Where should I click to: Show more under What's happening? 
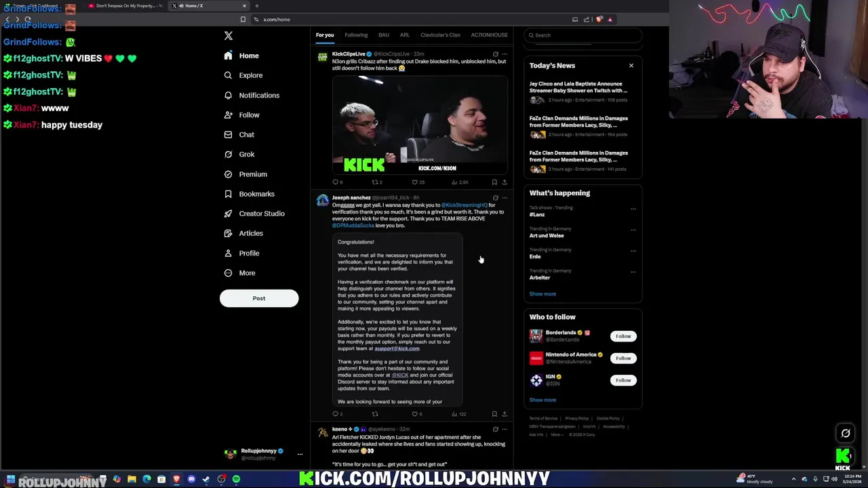click(x=542, y=294)
